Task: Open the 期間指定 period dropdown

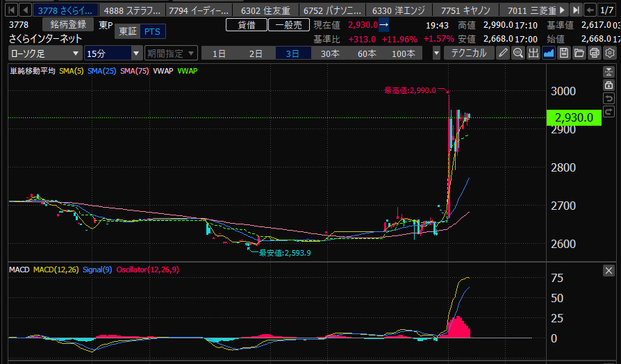Action: [171, 53]
